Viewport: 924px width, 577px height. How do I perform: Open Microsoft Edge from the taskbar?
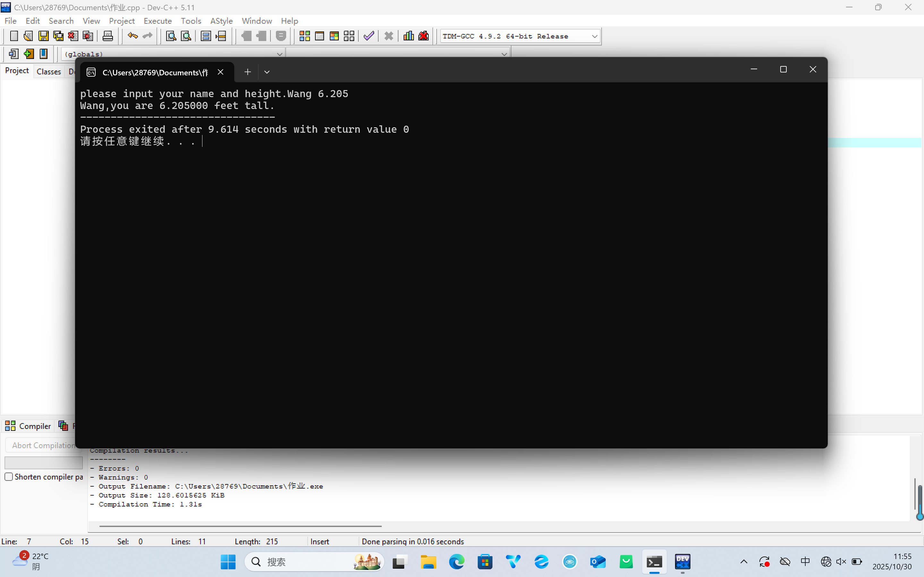point(457,562)
